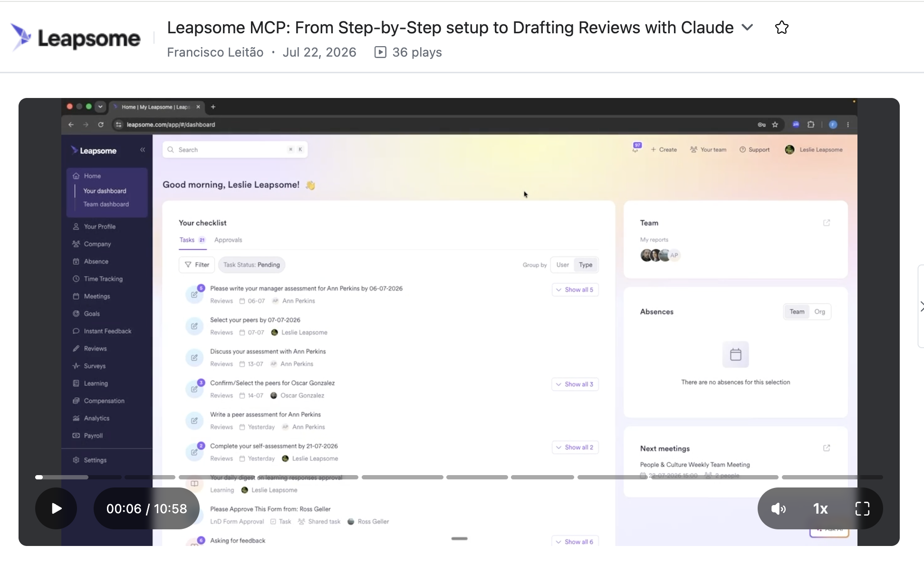Expand Show all 5 for manager assessment
This screenshot has height=565, width=924.
575,290
